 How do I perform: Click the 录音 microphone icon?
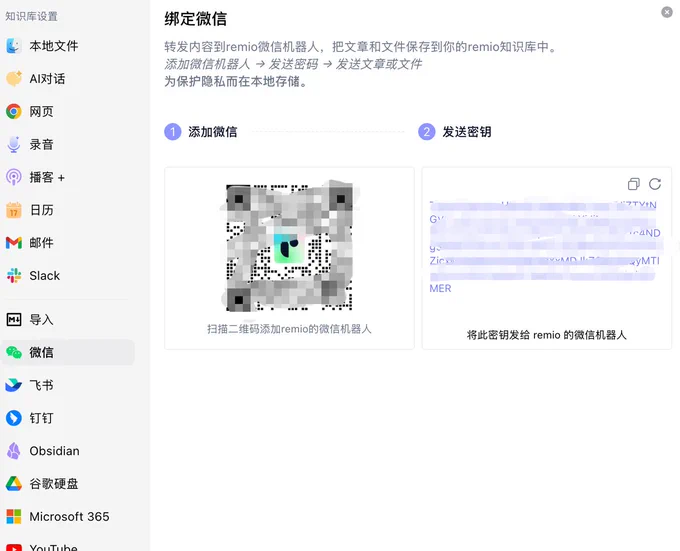click(14, 144)
